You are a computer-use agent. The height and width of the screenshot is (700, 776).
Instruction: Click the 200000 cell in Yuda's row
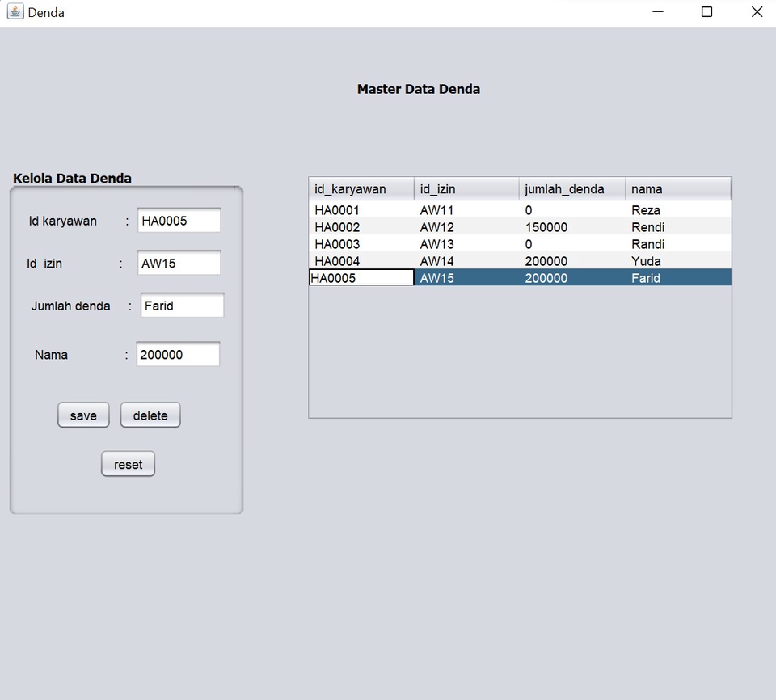(x=571, y=260)
